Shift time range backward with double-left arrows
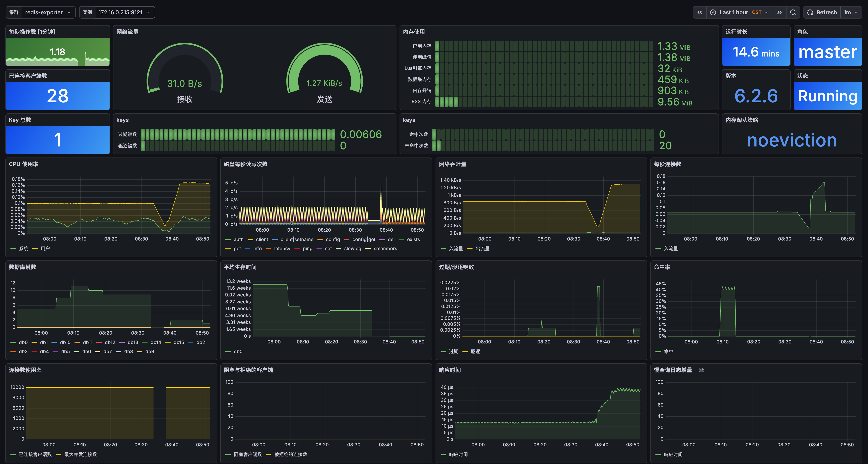The width and height of the screenshot is (868, 464). (x=700, y=12)
